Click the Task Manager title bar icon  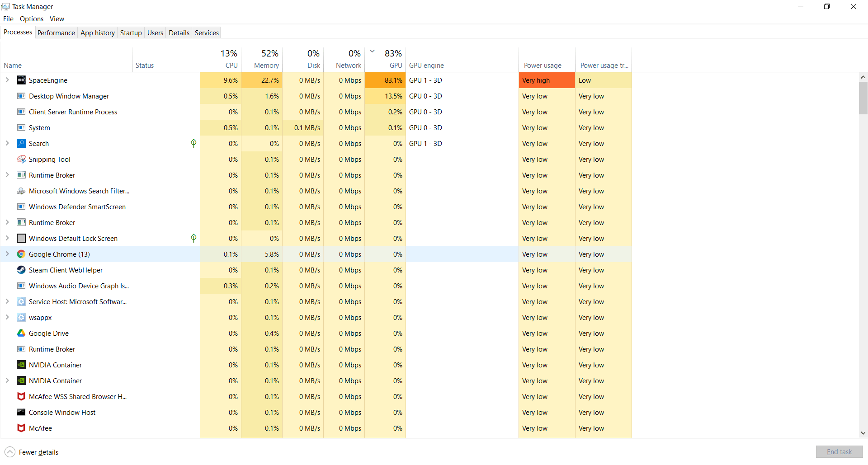point(5,6)
